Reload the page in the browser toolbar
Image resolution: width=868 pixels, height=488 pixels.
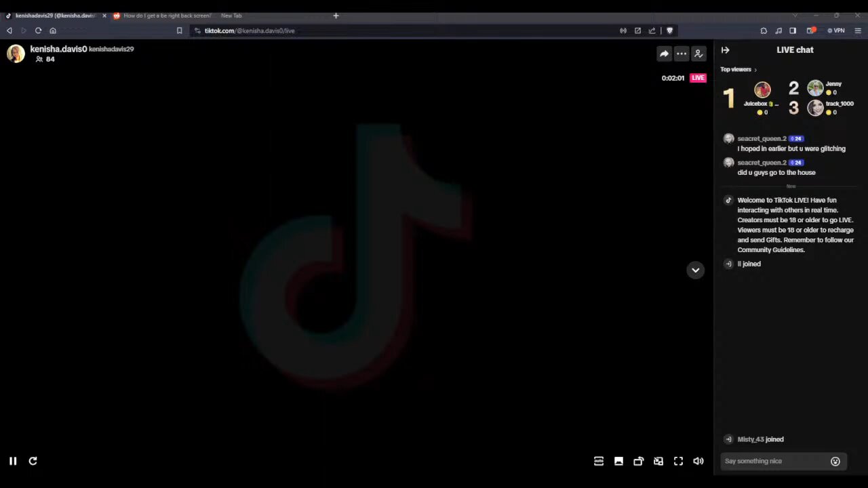point(38,30)
